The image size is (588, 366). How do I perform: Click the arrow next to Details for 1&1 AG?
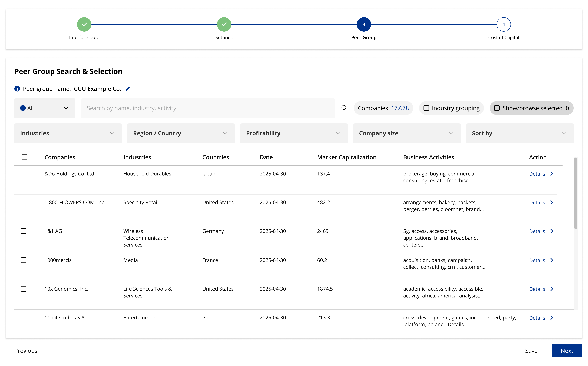552,231
